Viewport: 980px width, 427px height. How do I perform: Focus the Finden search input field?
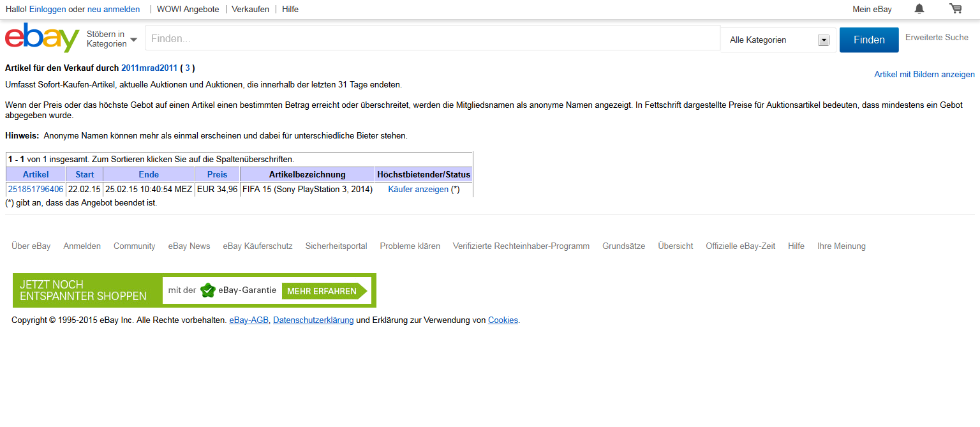(x=433, y=38)
